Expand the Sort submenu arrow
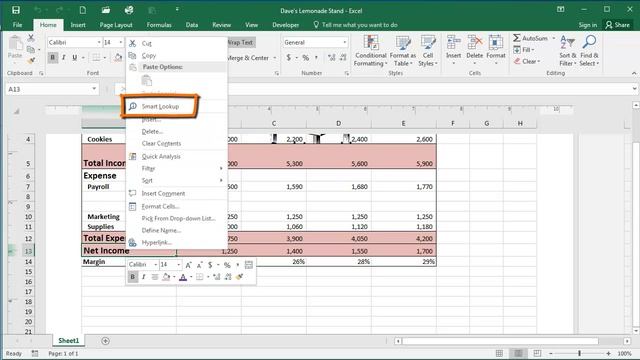 pos(221,180)
